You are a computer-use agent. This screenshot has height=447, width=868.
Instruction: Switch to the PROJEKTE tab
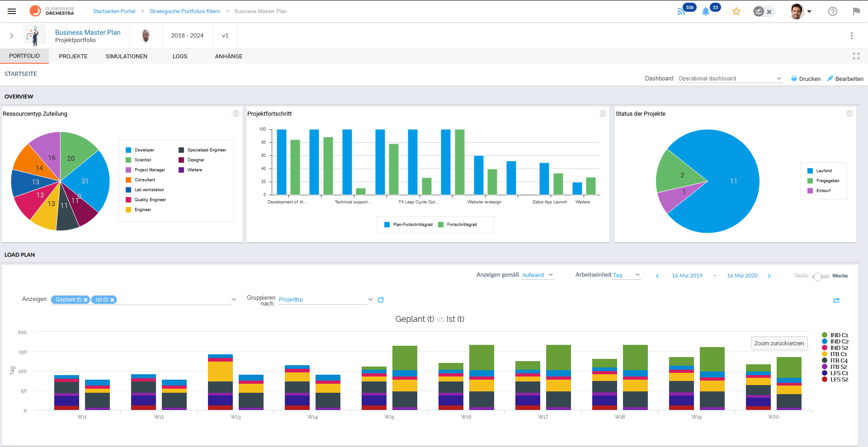coord(73,56)
